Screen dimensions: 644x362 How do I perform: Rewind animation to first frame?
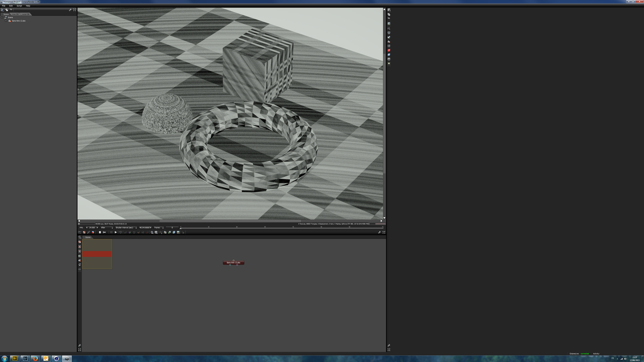104,232
